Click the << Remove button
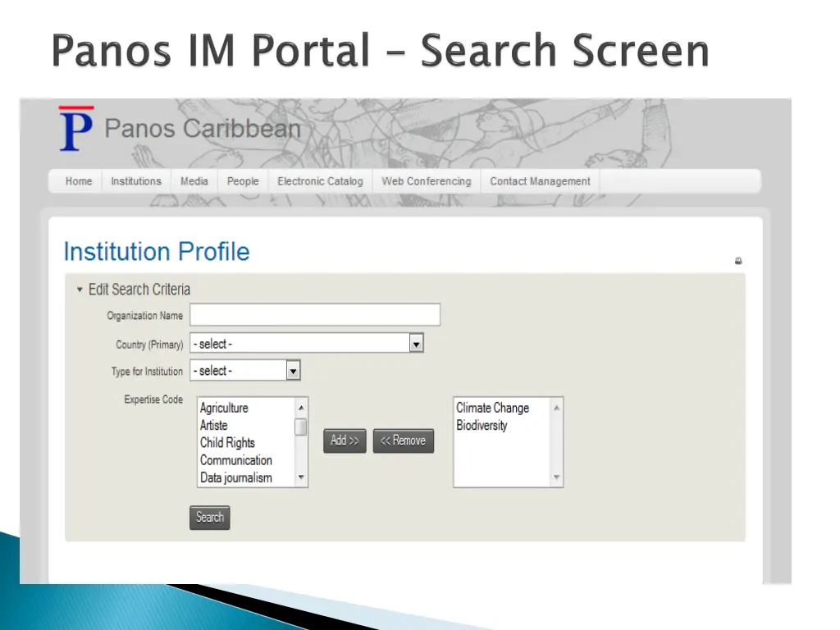The image size is (840, 630). (404, 441)
